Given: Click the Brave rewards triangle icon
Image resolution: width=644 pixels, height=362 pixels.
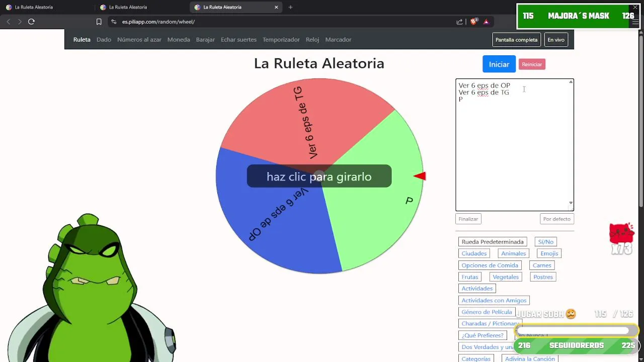Looking at the screenshot, I should [486, 22].
